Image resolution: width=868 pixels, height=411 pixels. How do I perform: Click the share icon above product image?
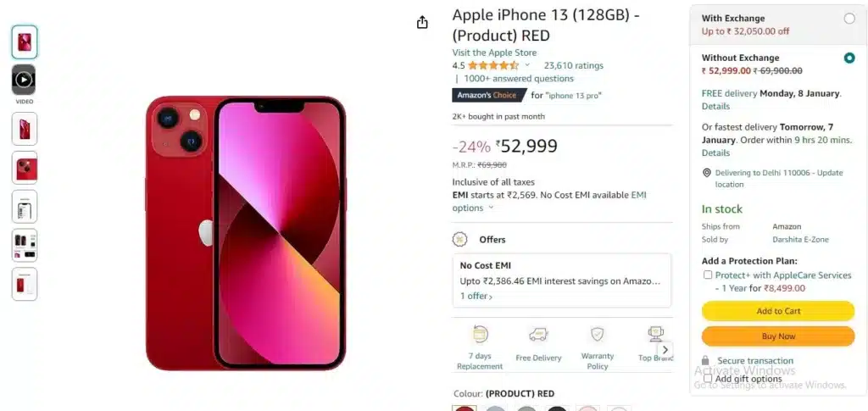click(x=422, y=22)
